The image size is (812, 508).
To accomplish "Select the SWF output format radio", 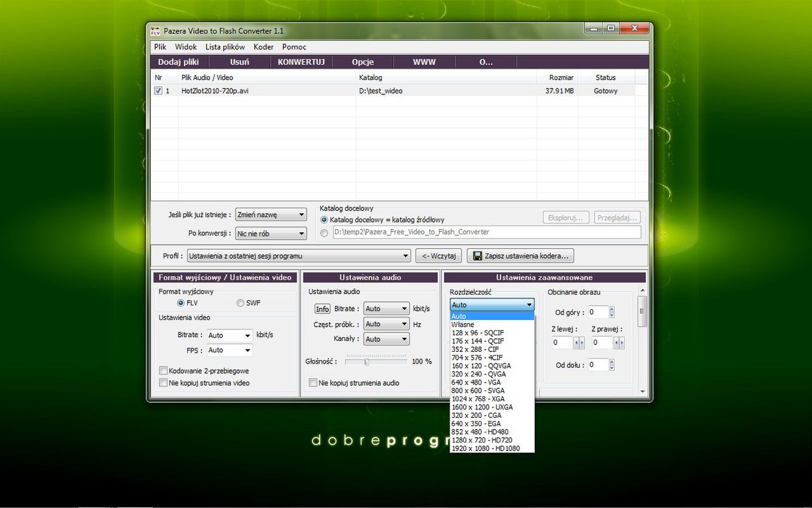I will pos(240,303).
